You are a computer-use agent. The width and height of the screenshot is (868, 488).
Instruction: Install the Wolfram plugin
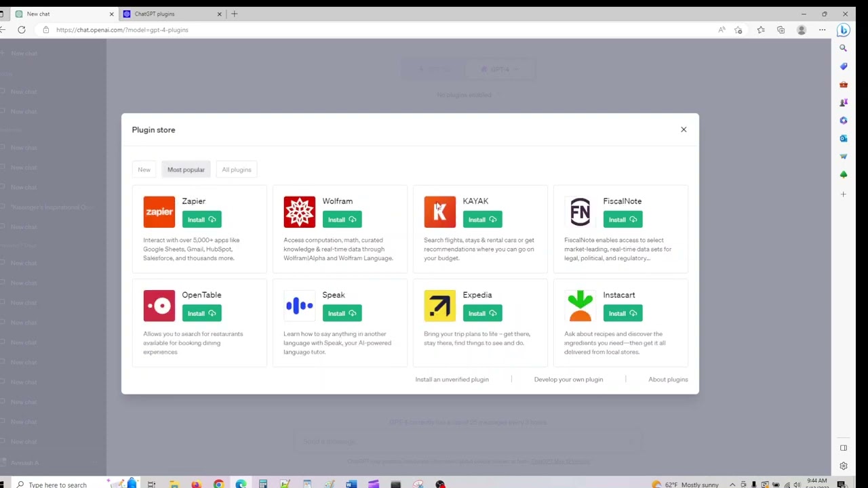coord(342,220)
